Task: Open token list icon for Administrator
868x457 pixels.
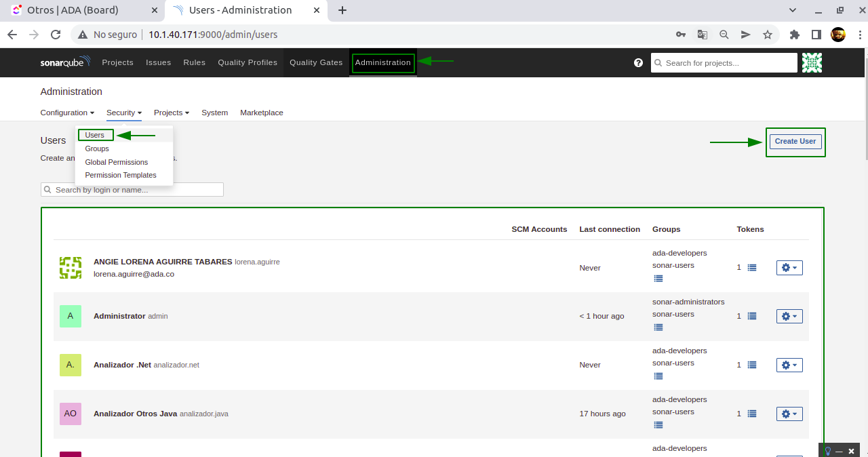Action: (751, 316)
